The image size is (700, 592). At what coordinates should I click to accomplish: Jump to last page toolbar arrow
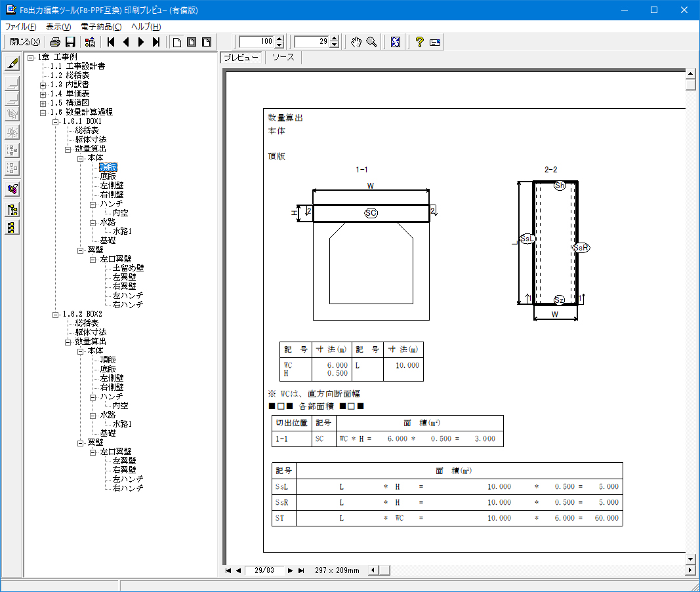point(155,42)
